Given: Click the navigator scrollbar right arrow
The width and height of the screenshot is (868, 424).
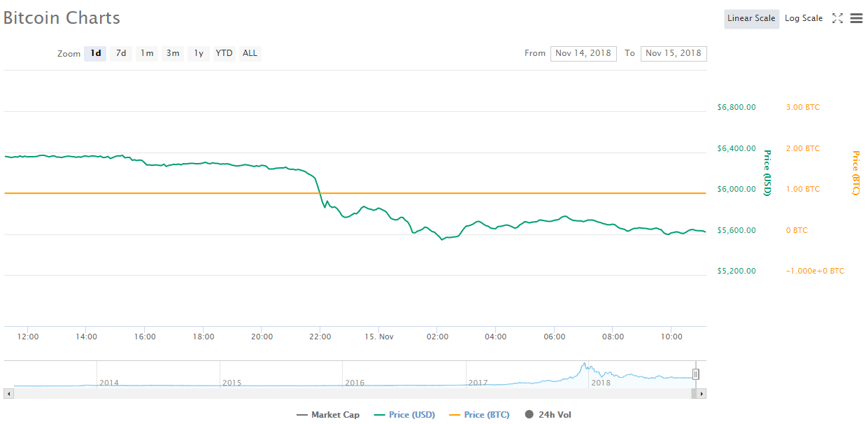Looking at the screenshot, I should coord(702,394).
